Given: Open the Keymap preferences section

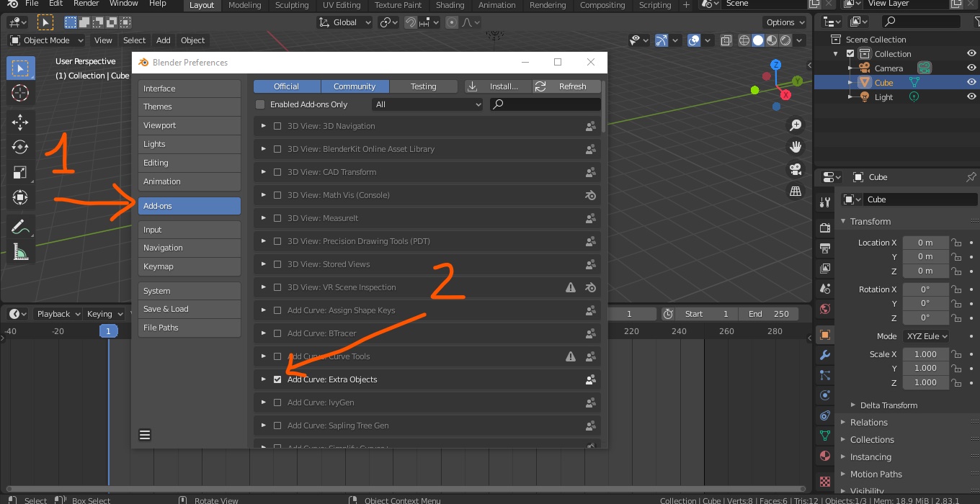Looking at the screenshot, I should pyautogui.click(x=189, y=266).
